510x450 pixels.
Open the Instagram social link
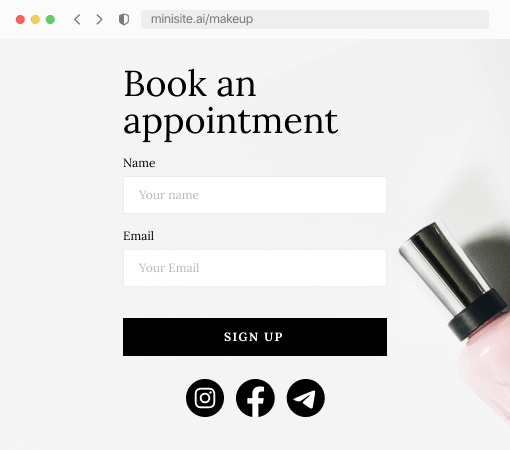pyautogui.click(x=205, y=398)
